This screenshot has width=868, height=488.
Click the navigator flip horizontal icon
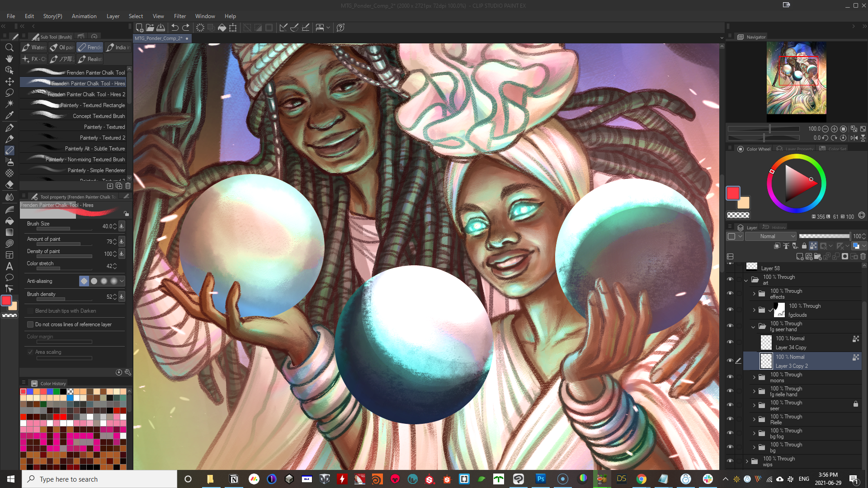click(854, 138)
